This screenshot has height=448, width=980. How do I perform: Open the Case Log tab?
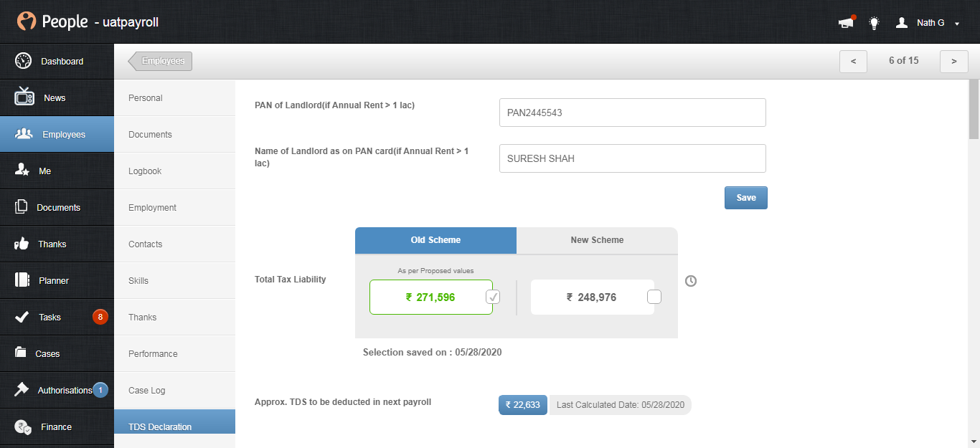click(x=174, y=390)
